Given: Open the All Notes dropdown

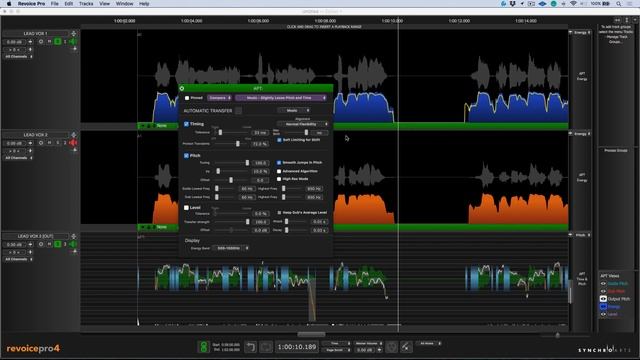Looking at the screenshot, I should 429,343.
